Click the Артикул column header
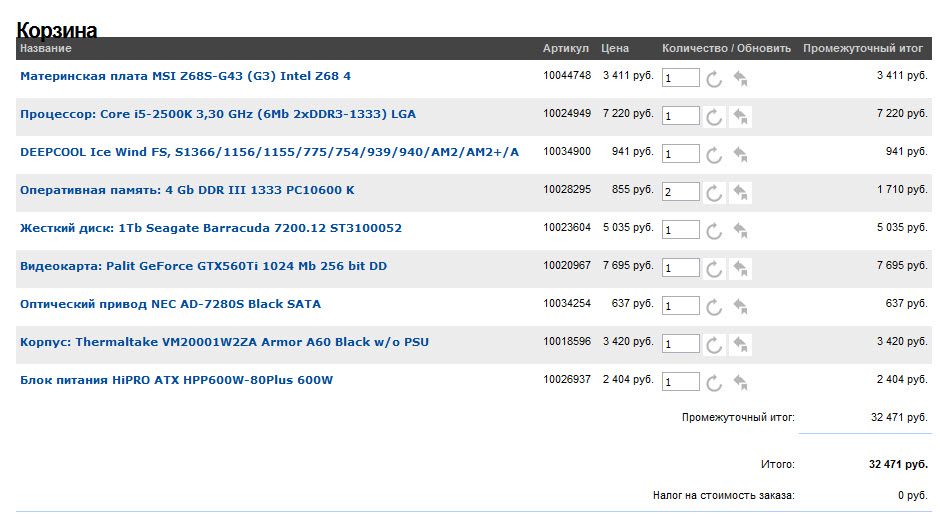Screen dimensions: 940x520 [x=566, y=49]
